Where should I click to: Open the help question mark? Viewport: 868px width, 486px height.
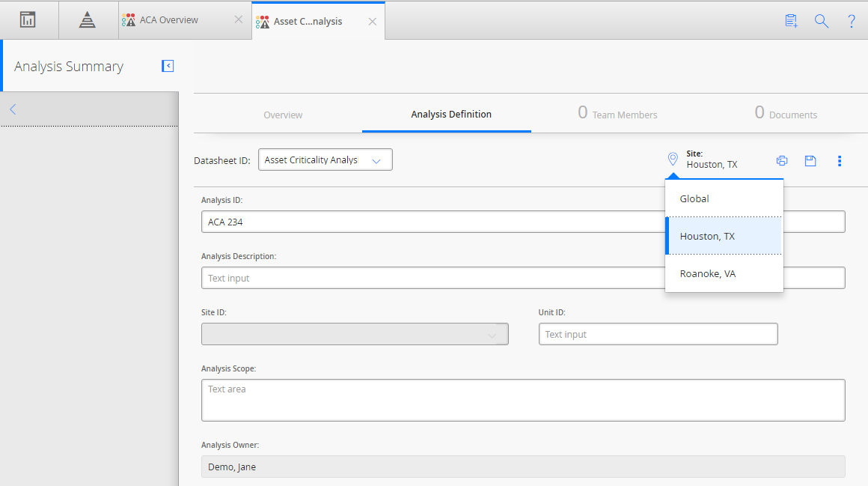[852, 21]
